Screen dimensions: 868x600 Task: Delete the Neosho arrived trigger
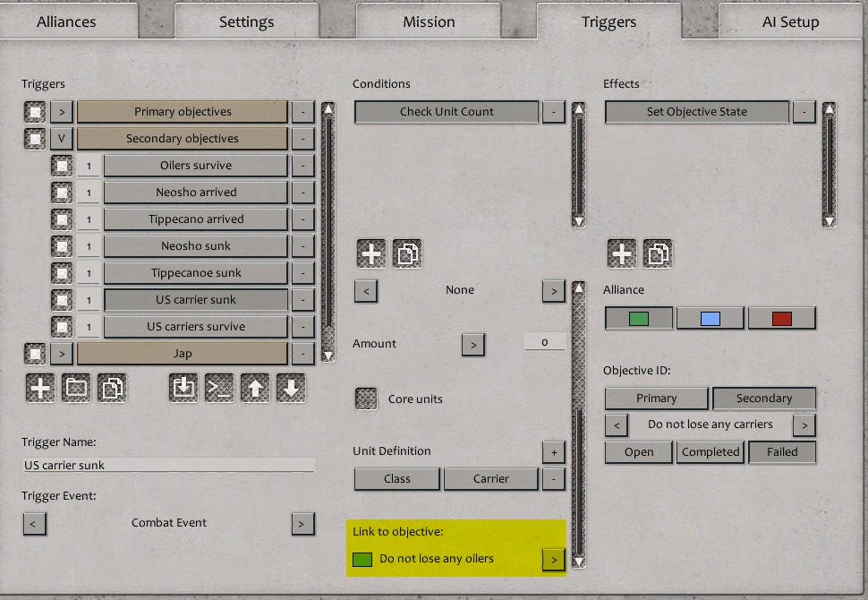click(x=302, y=193)
